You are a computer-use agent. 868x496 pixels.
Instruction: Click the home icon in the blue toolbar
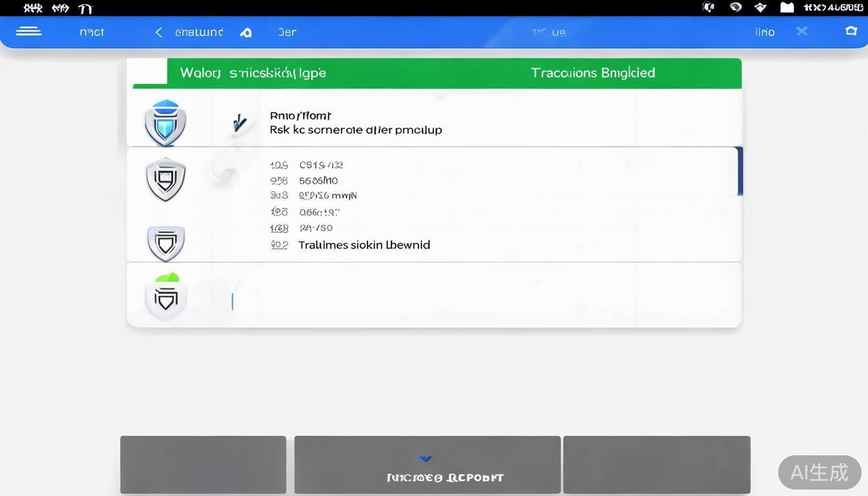point(246,32)
